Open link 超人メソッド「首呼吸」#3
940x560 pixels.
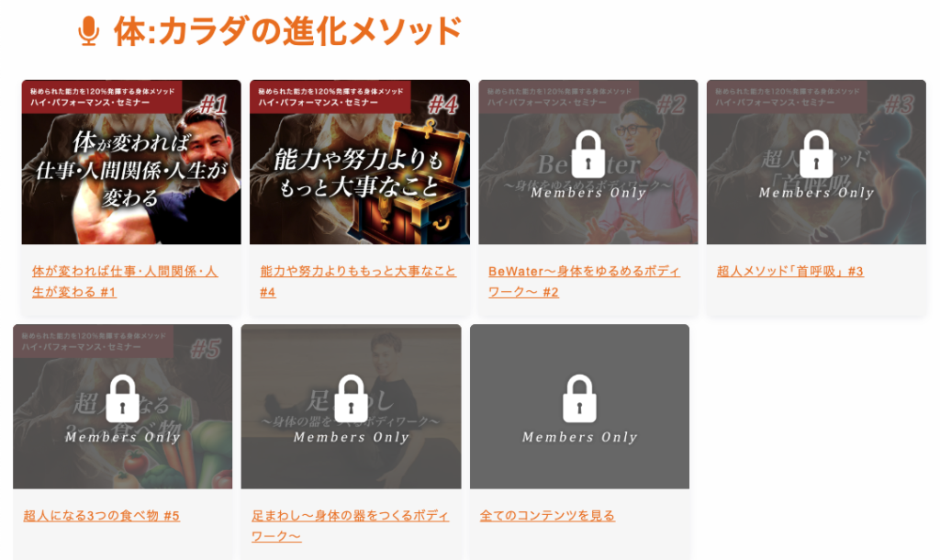[x=790, y=271]
